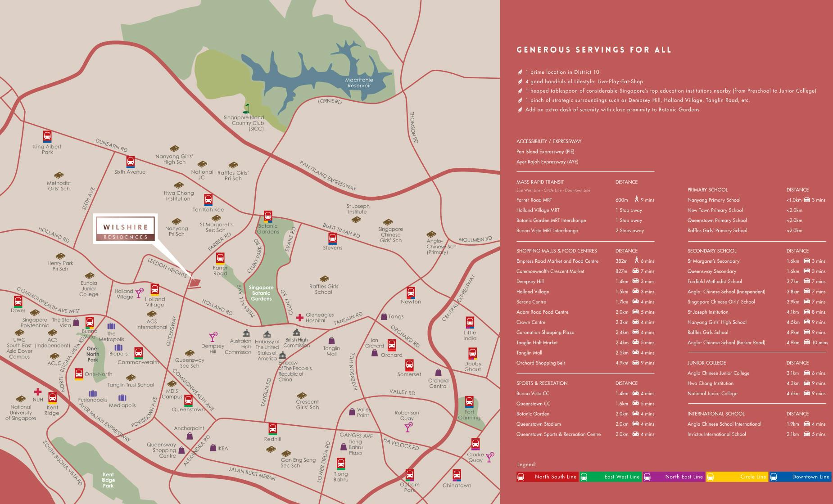This screenshot has width=833, height=504.
Task: Select the Sports & Recreation heading
Action: pyautogui.click(x=542, y=383)
